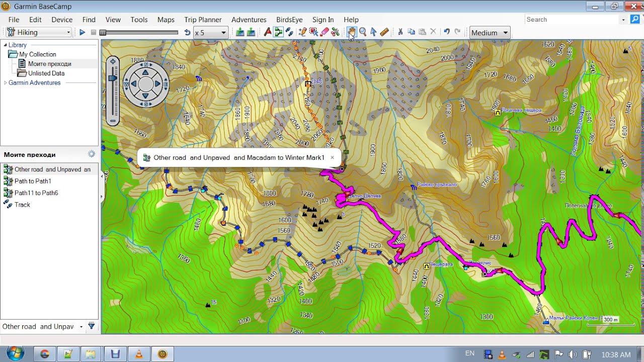Click the delete X toolbar icon
The image size is (644, 362).
(x=434, y=32)
